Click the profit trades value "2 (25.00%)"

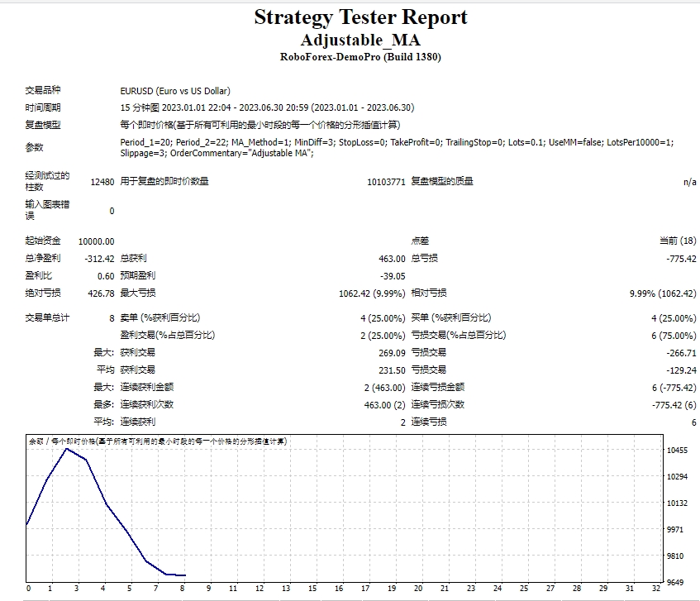point(383,336)
